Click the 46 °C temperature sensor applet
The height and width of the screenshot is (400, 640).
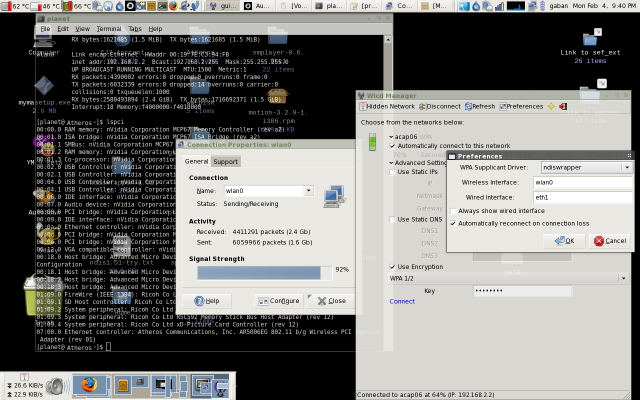click(x=45, y=6)
